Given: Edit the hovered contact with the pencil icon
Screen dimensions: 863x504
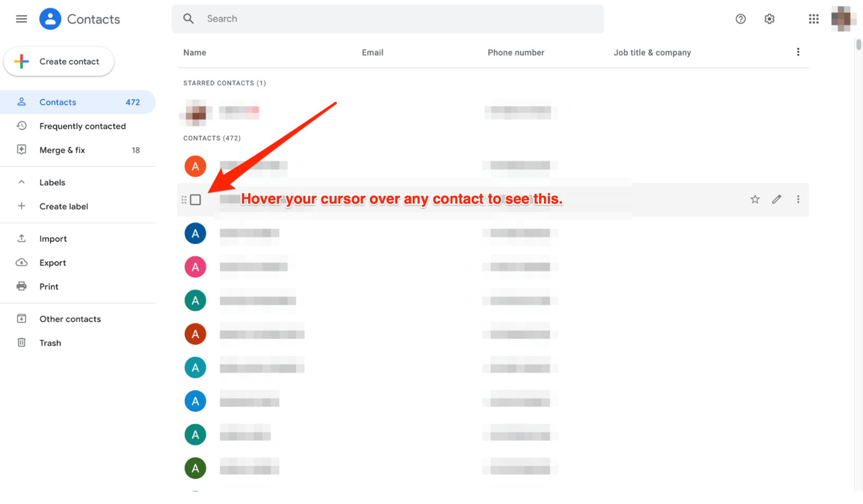Looking at the screenshot, I should coord(776,199).
